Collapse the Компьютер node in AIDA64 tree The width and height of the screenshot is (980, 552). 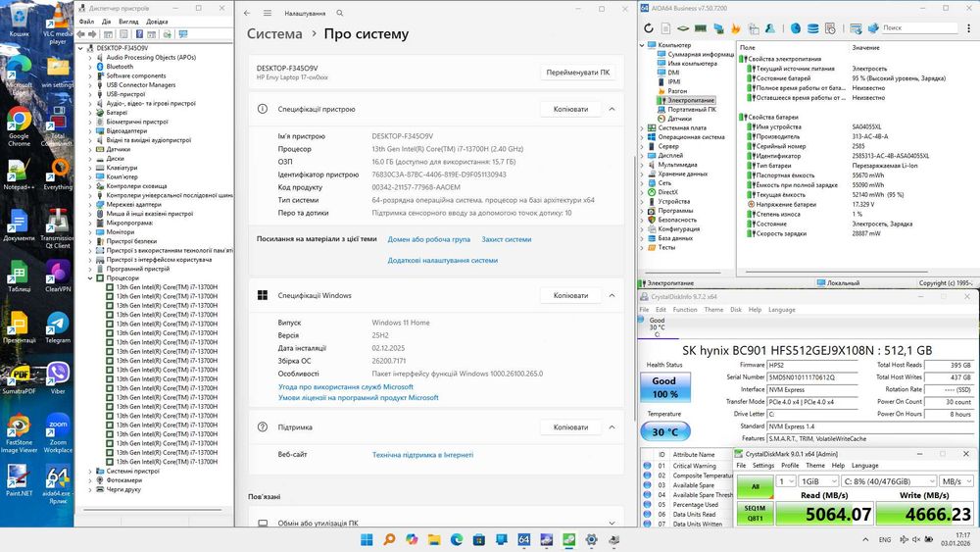pos(642,45)
